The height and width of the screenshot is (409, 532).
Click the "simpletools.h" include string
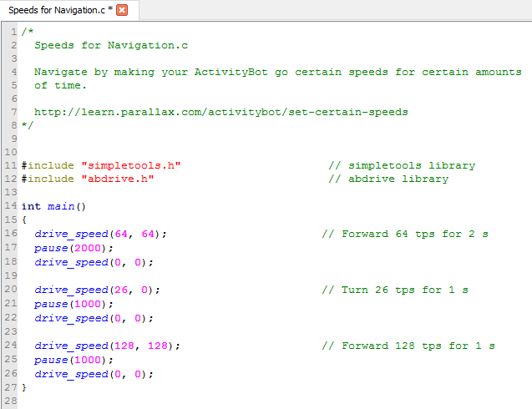[x=130, y=165]
